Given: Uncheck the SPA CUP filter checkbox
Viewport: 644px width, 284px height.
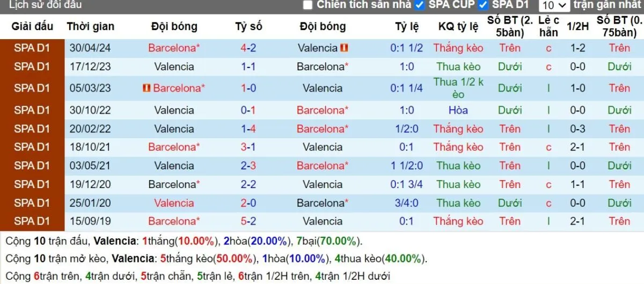Looking at the screenshot, I should click(x=419, y=5).
